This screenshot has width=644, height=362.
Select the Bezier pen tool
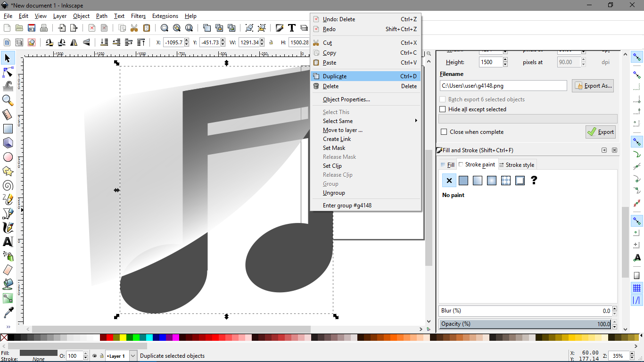8,214
